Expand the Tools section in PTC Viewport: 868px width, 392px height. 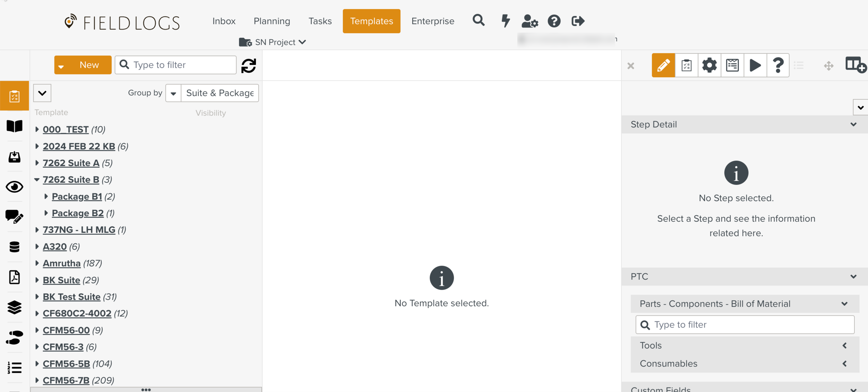point(844,345)
